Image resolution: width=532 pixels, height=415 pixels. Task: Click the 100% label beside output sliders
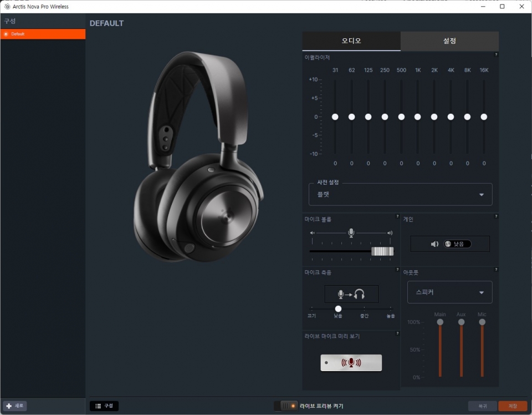(413, 322)
